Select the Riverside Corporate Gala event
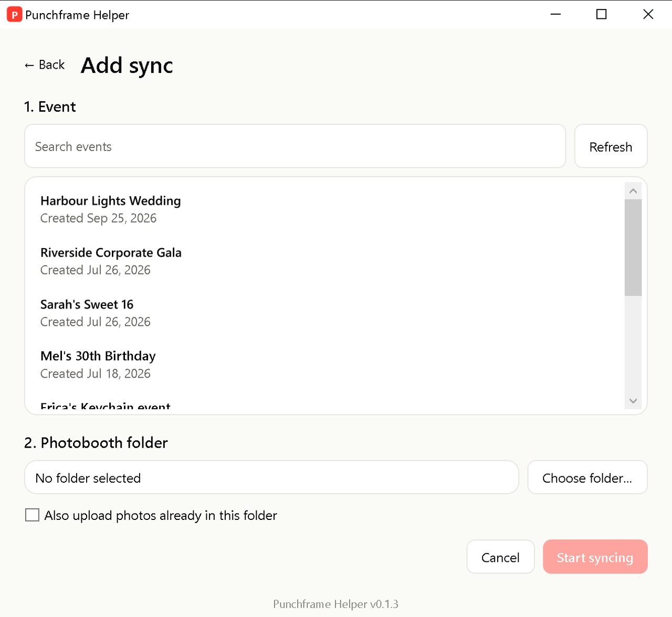 tap(324, 261)
